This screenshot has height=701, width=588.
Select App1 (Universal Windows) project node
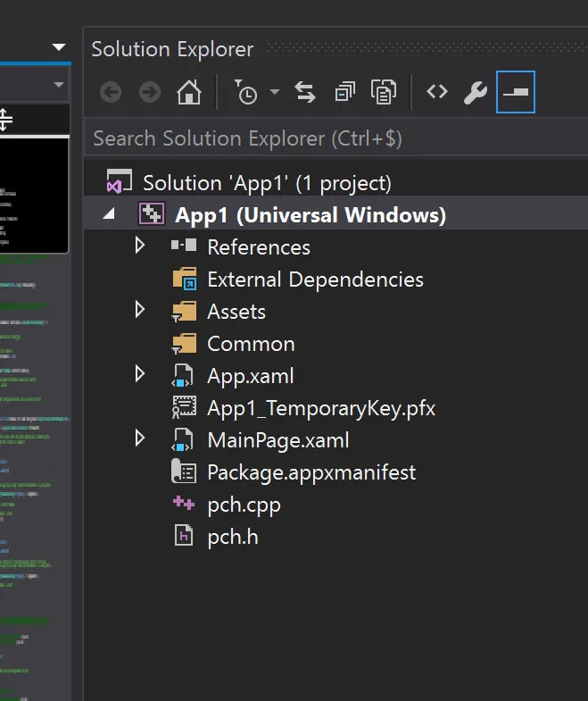click(x=311, y=215)
